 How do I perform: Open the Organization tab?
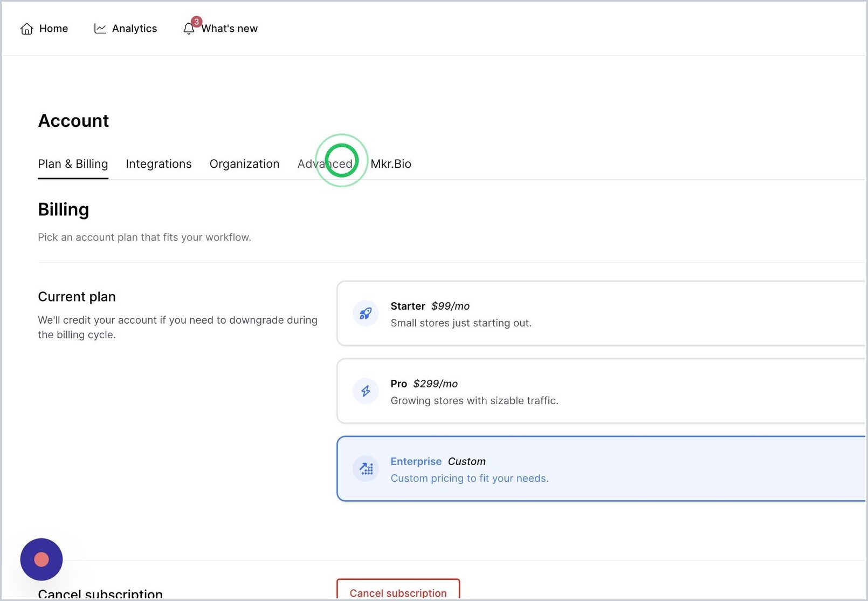click(244, 164)
